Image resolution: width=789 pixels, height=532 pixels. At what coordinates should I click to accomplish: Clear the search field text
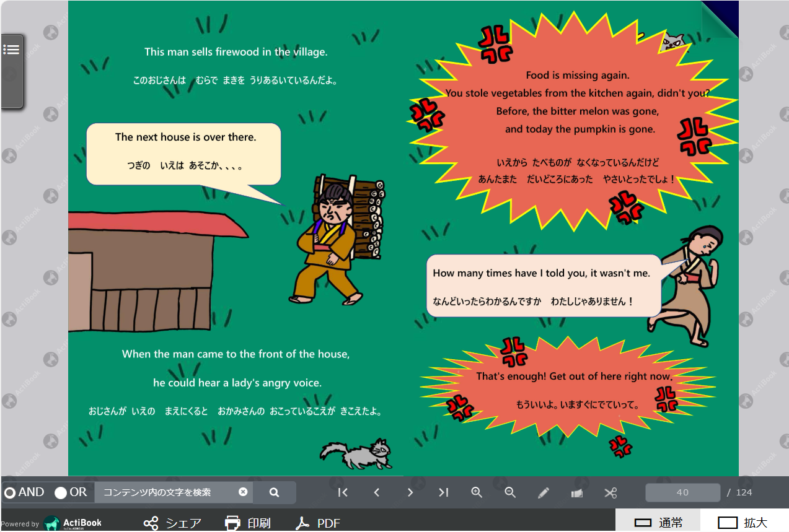pyautogui.click(x=243, y=492)
